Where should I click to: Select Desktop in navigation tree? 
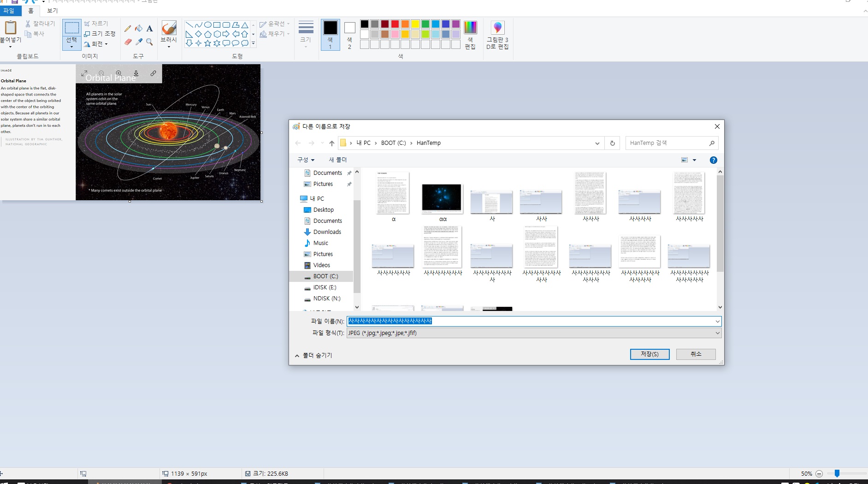323,210
